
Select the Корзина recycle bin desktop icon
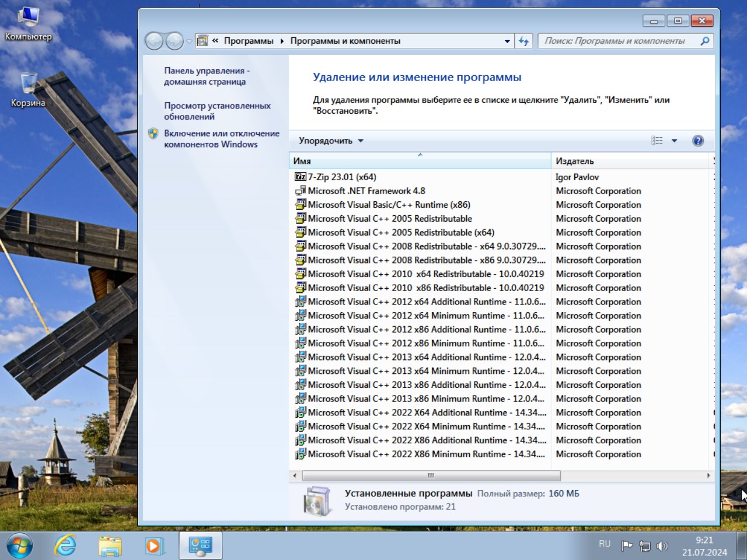pos(28,89)
